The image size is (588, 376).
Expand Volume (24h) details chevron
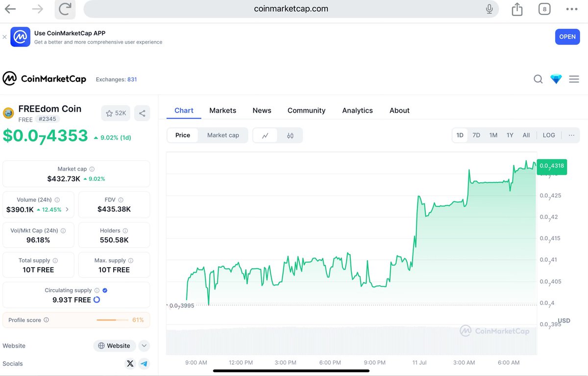[67, 209]
